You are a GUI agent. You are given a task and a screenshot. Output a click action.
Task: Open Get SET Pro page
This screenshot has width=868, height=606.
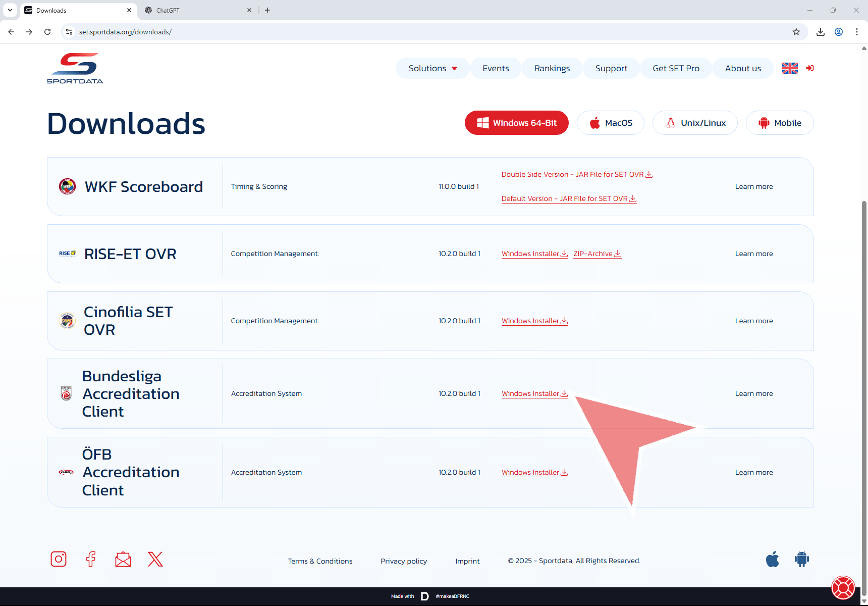point(676,68)
